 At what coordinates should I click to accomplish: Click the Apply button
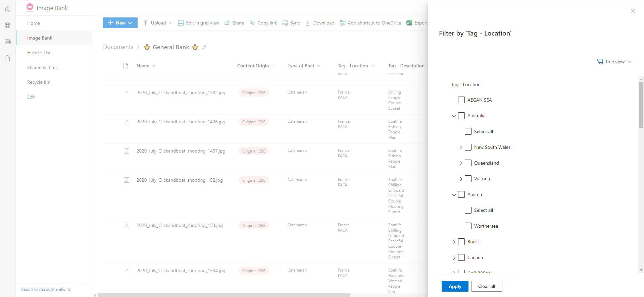pos(455,286)
